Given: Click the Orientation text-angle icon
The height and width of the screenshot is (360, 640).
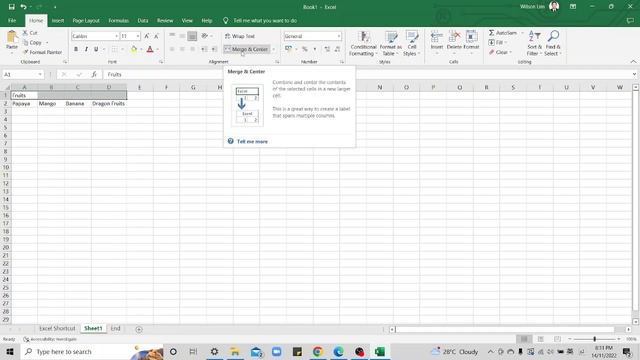Looking at the screenshot, I should 204,36.
